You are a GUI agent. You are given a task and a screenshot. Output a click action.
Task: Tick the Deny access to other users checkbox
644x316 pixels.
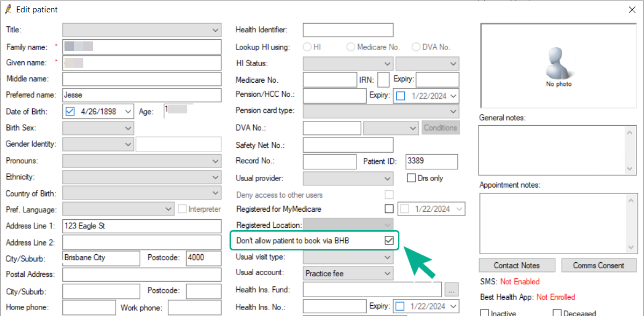389,195
